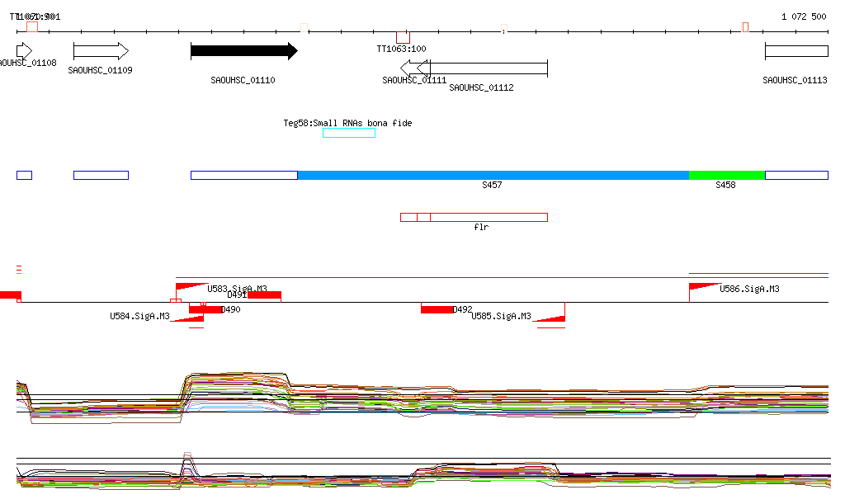Screen dimensions: 845x504
Task: Click the green S458 segment bar
Action: 727,175
